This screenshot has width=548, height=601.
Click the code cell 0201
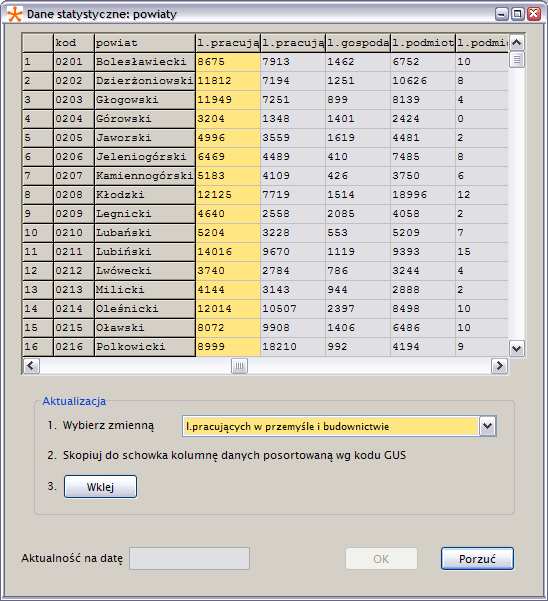[x=74, y=62]
